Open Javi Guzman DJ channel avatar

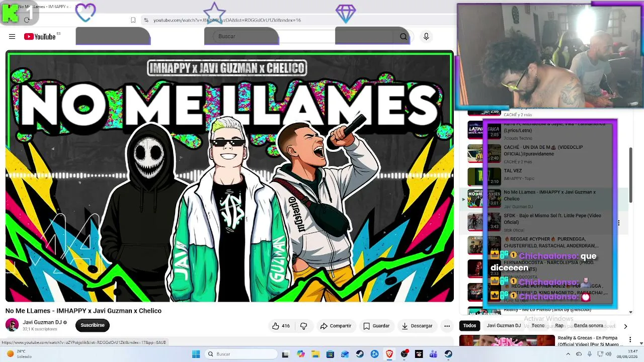coord(12,325)
